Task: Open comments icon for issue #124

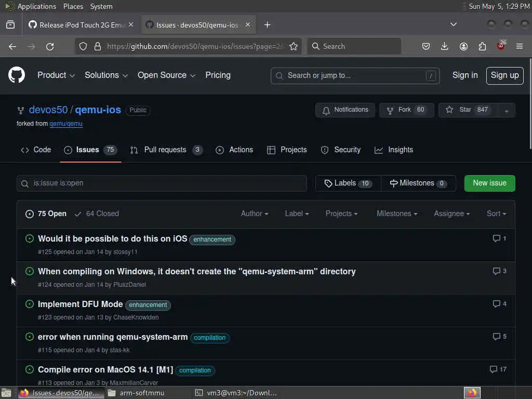Action: click(x=499, y=271)
